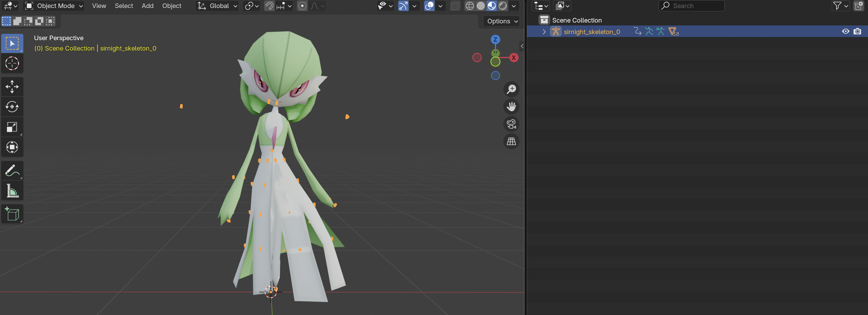The height and width of the screenshot is (315, 868).
Task: Toggle X-ray mode
Action: tap(455, 6)
